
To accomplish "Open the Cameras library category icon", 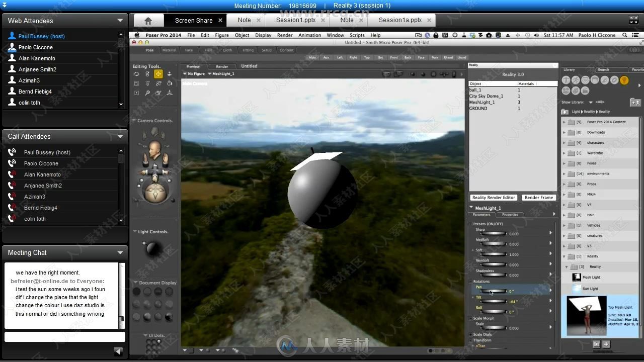I will tap(566, 91).
